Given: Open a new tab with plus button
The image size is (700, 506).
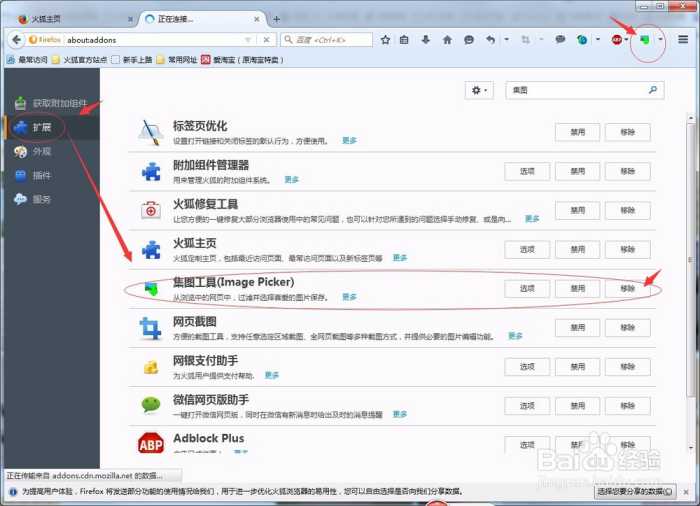Looking at the screenshot, I should click(276, 19).
